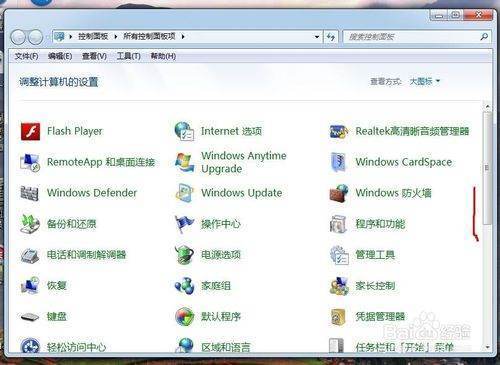Open the Flash Player icon
Image resolution: width=500 pixels, height=365 pixels.
click(30, 131)
